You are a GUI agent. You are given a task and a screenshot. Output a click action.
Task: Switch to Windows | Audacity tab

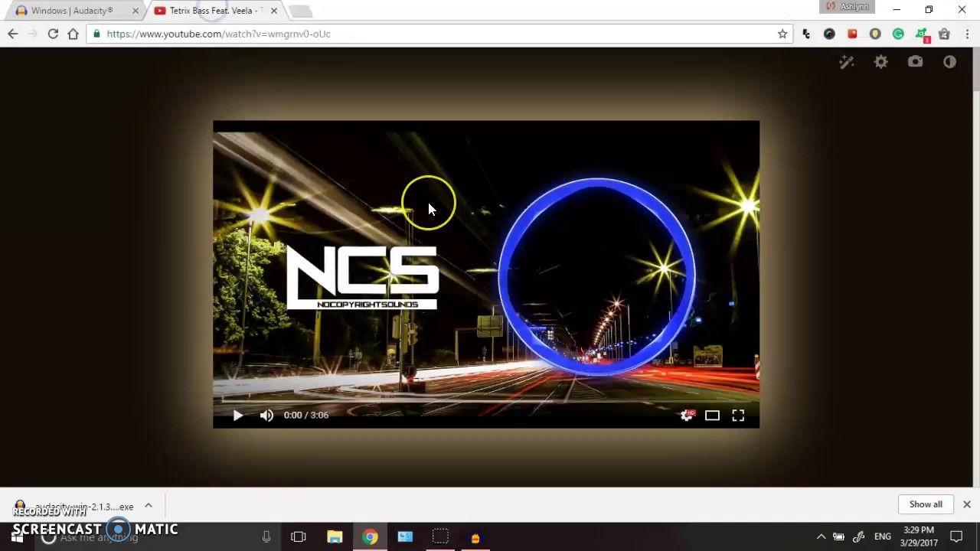(x=73, y=11)
